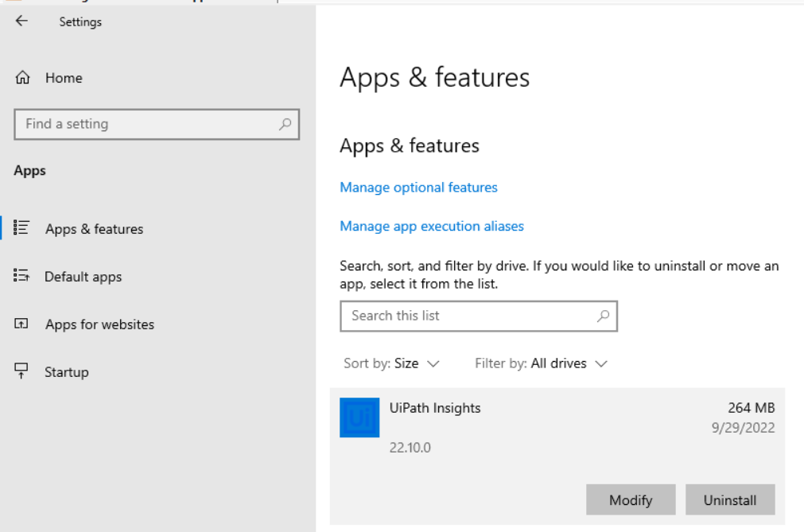Open the Sort by Size dropdown
This screenshot has height=532, width=804.
392,363
